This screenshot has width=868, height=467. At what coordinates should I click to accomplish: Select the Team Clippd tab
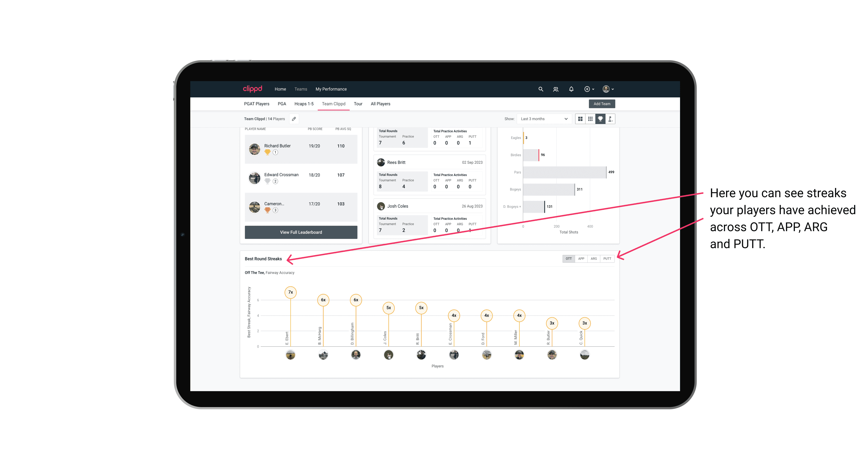pos(334,104)
